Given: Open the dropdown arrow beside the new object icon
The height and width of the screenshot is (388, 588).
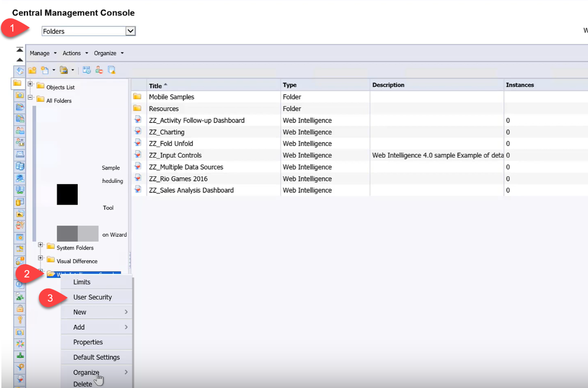Looking at the screenshot, I should point(53,71).
